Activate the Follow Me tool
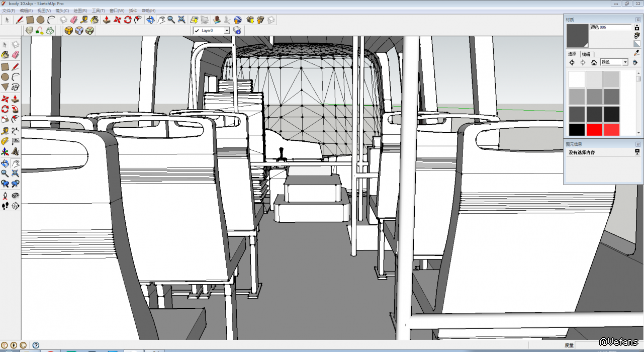The image size is (644, 352). (x=16, y=109)
